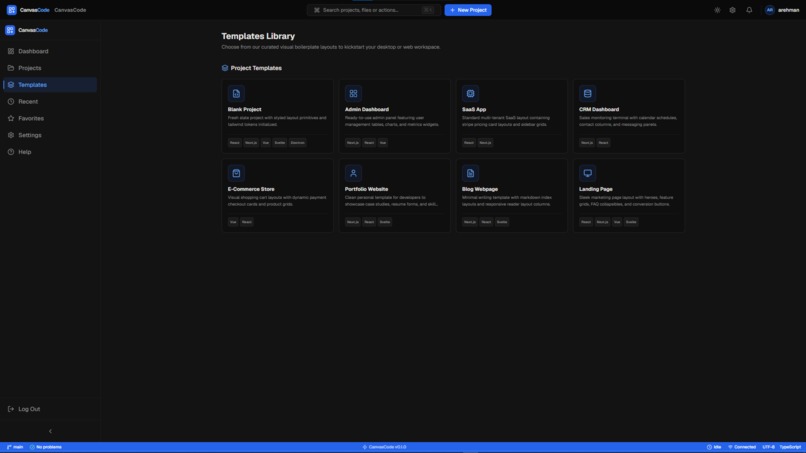The image size is (806, 453).
Task: Open Favorites in the sidebar
Action: coord(50,118)
